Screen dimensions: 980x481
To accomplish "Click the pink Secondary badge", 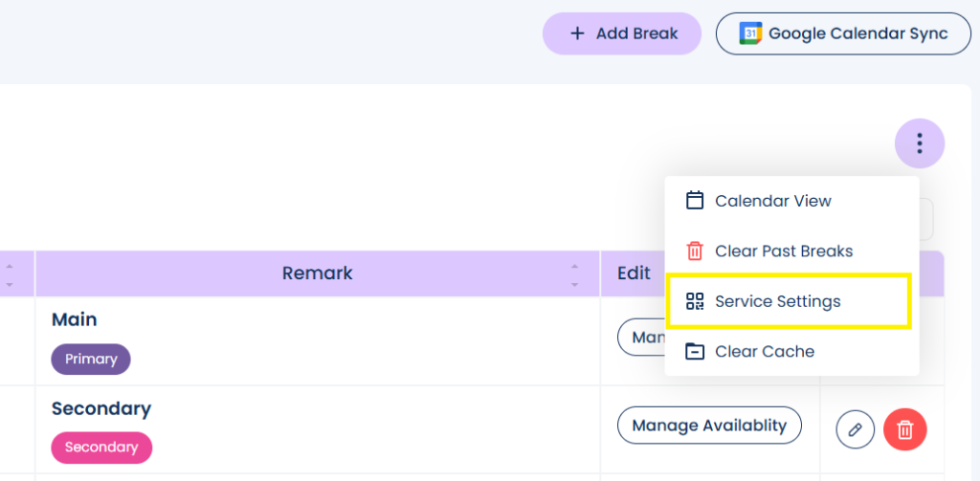I will [x=101, y=447].
